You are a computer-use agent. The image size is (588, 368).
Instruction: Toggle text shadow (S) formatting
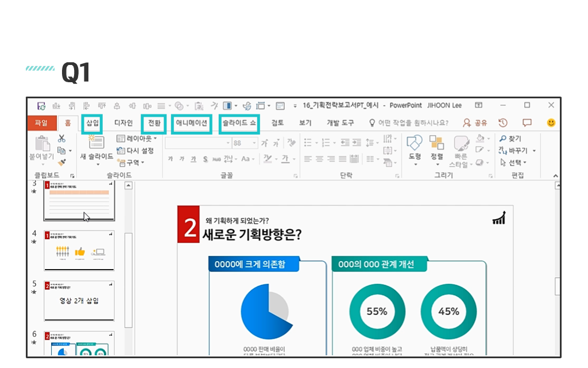pyautogui.click(x=205, y=159)
